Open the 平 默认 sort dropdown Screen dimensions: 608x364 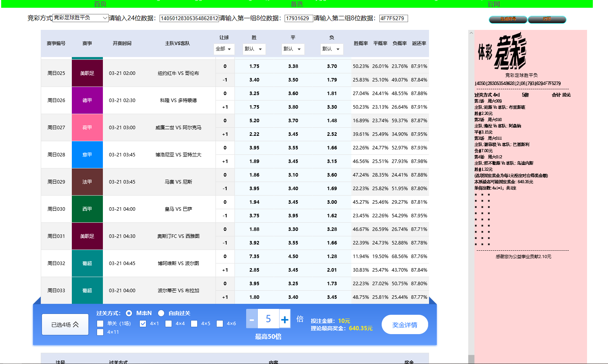pos(293,49)
